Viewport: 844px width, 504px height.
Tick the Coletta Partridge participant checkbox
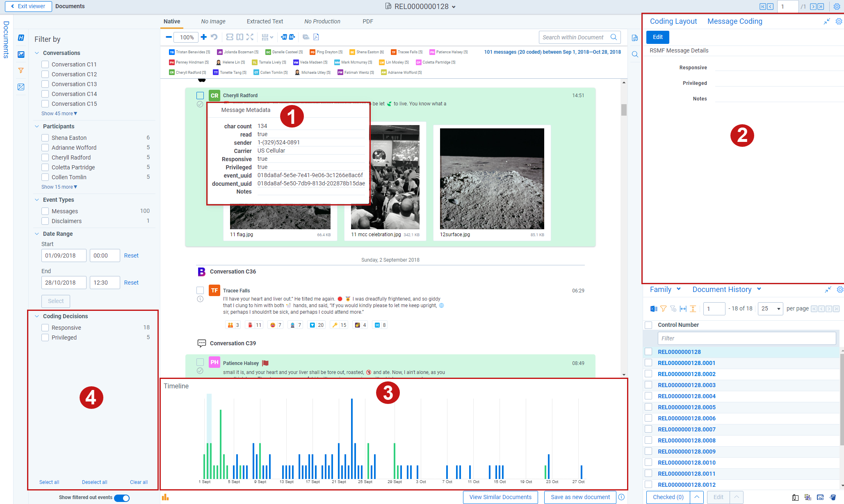tap(45, 167)
